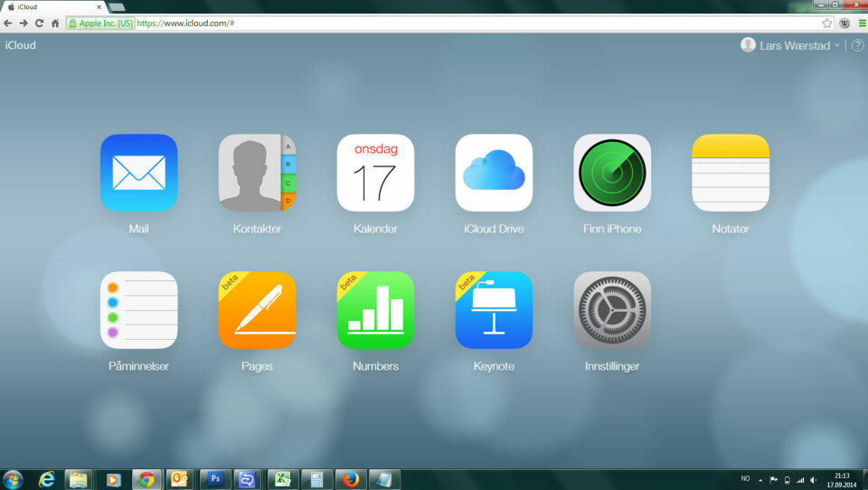This screenshot has width=868, height=490.
Task: Show hidden tray icons arrow
Action: point(760,480)
